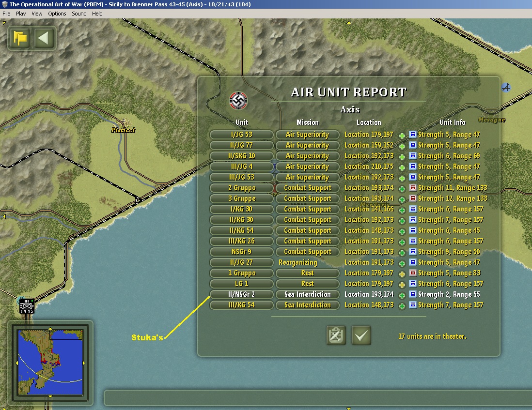Click the minimap bottom scroll arrow
The height and width of the screenshot is (410, 532).
coord(50,396)
